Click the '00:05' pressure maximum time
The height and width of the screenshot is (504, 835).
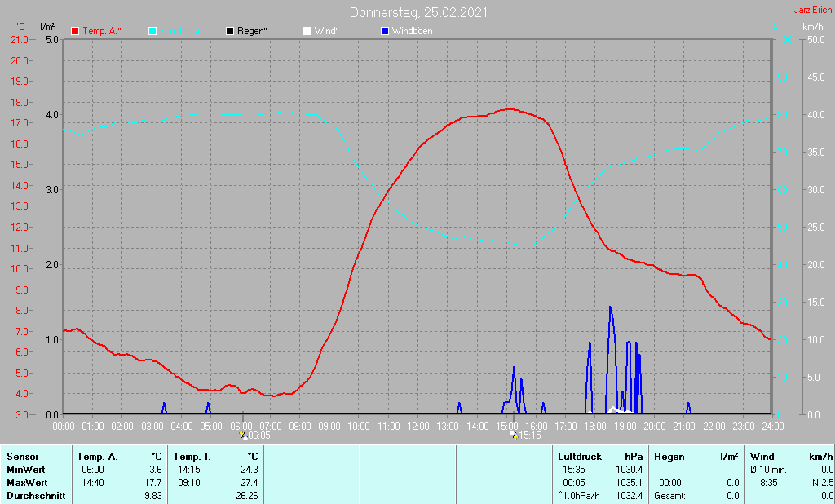pyautogui.click(x=573, y=483)
